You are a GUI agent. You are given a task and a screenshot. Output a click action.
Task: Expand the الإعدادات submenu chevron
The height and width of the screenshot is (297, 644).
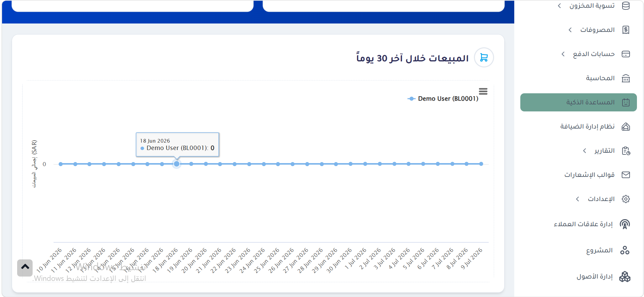[577, 199]
